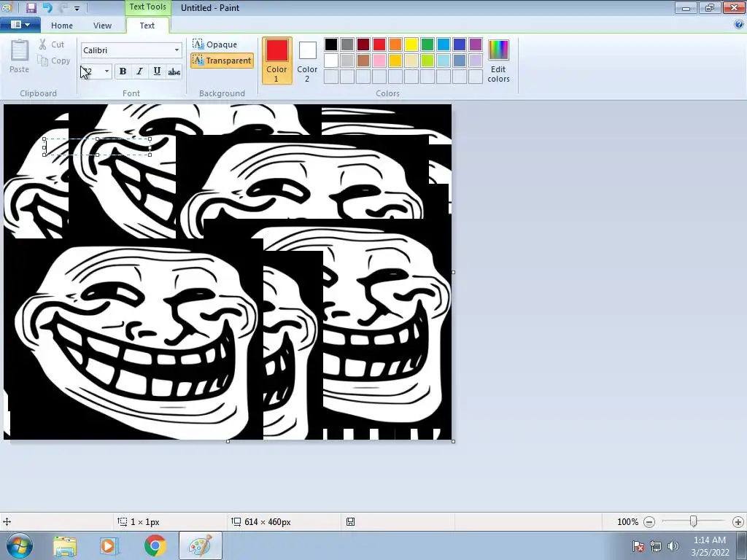Pick the red palette swatch
Screen dimensions: 747x560
(379, 44)
